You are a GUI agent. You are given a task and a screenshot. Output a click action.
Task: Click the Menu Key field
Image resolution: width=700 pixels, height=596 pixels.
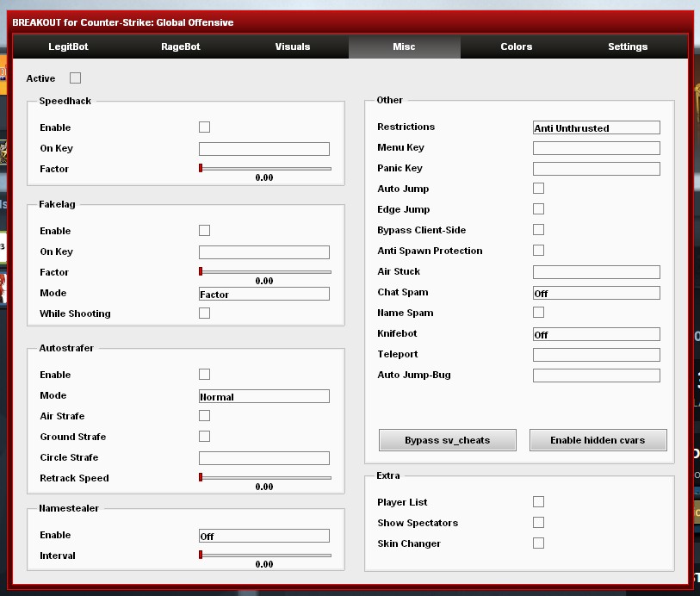(x=597, y=148)
